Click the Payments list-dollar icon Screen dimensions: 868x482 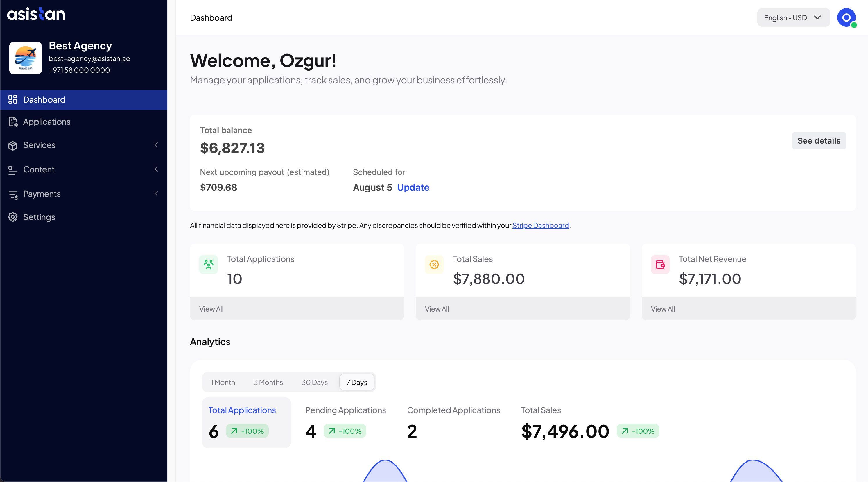pos(13,194)
